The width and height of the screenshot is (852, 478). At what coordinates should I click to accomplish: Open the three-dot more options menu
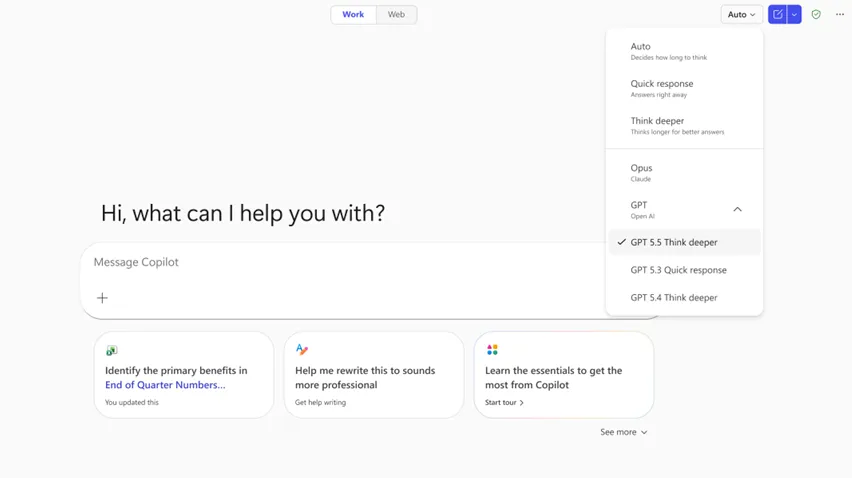(x=840, y=15)
